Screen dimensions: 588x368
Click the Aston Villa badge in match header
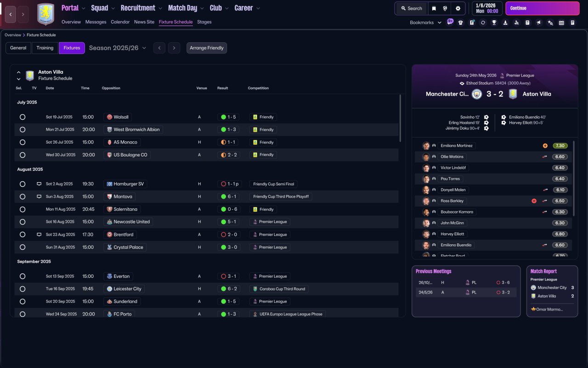coord(513,94)
